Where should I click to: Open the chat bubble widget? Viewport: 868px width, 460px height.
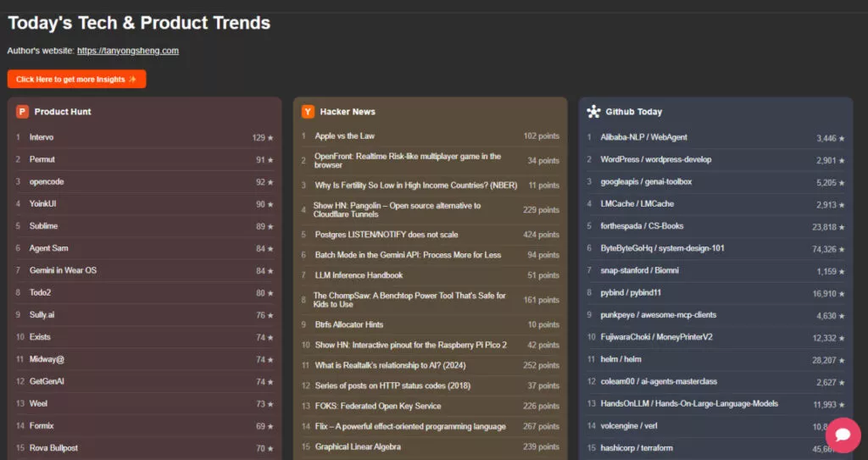click(x=843, y=435)
